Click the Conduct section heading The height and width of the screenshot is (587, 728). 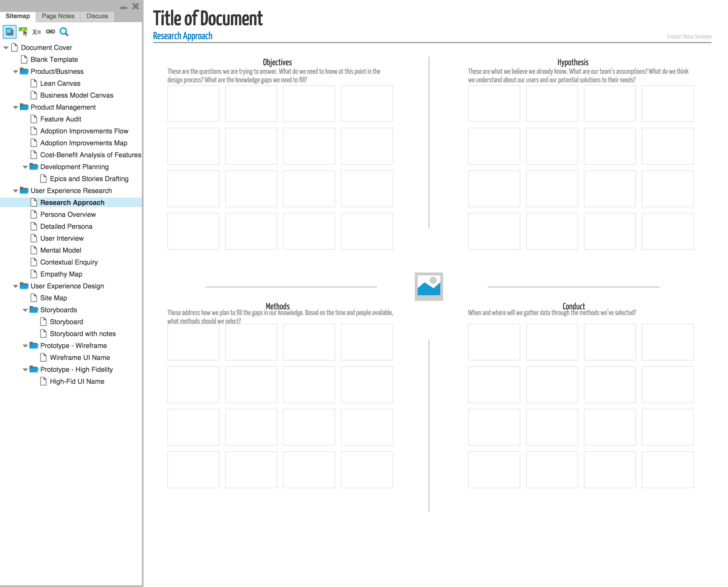tap(574, 306)
